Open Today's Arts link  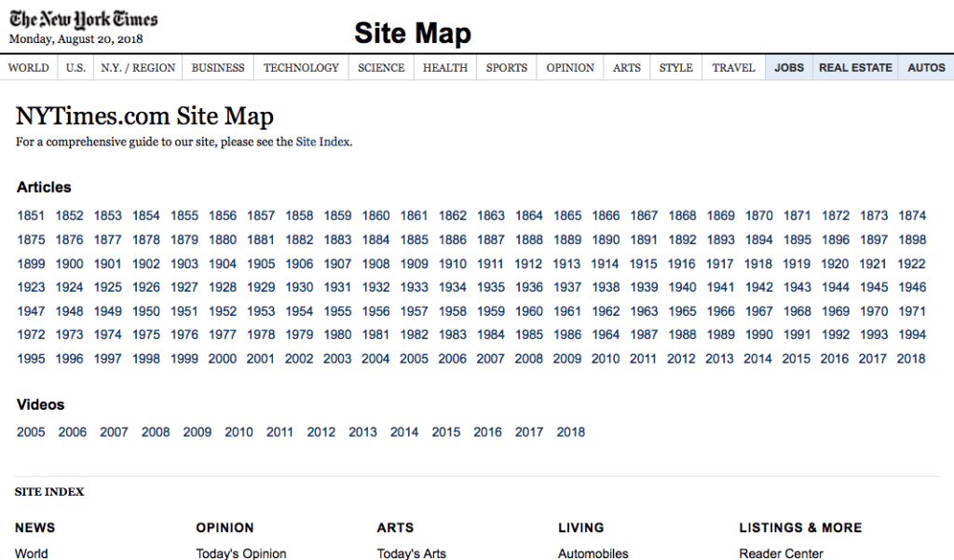pos(412,553)
